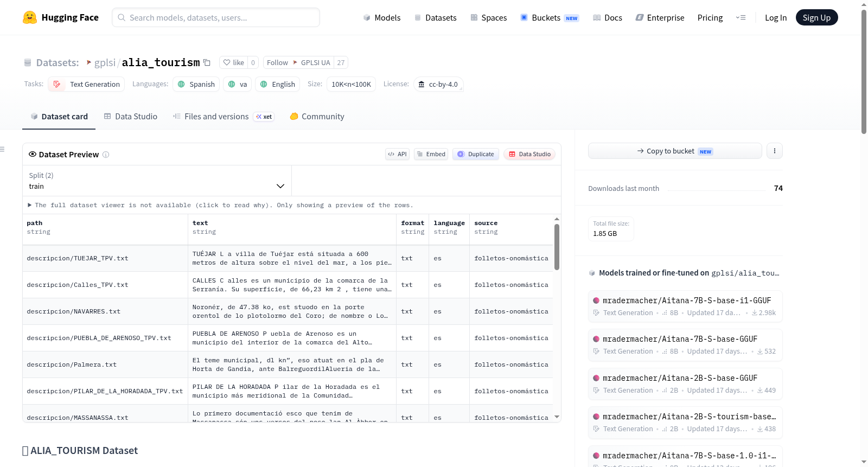Viewport: 868px width, 467px height.
Task: Click the page vertical scrollbar
Action: 864,71
